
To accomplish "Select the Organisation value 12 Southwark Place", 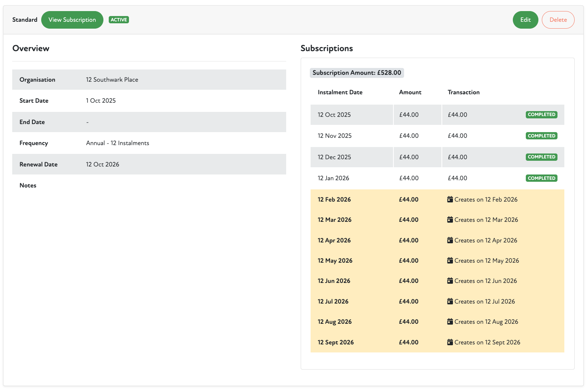I will coord(112,80).
